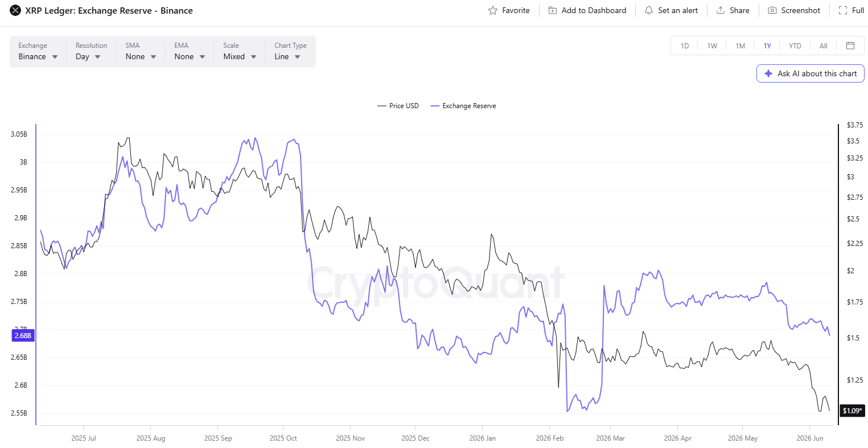The width and height of the screenshot is (868, 448).
Task: Click the 2.68B current reserve value tag
Action: tap(23, 336)
